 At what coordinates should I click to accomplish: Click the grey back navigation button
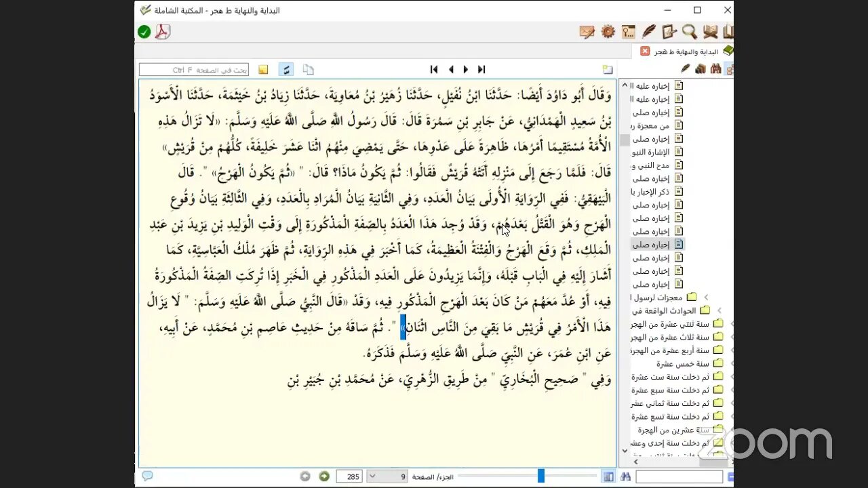click(x=306, y=476)
